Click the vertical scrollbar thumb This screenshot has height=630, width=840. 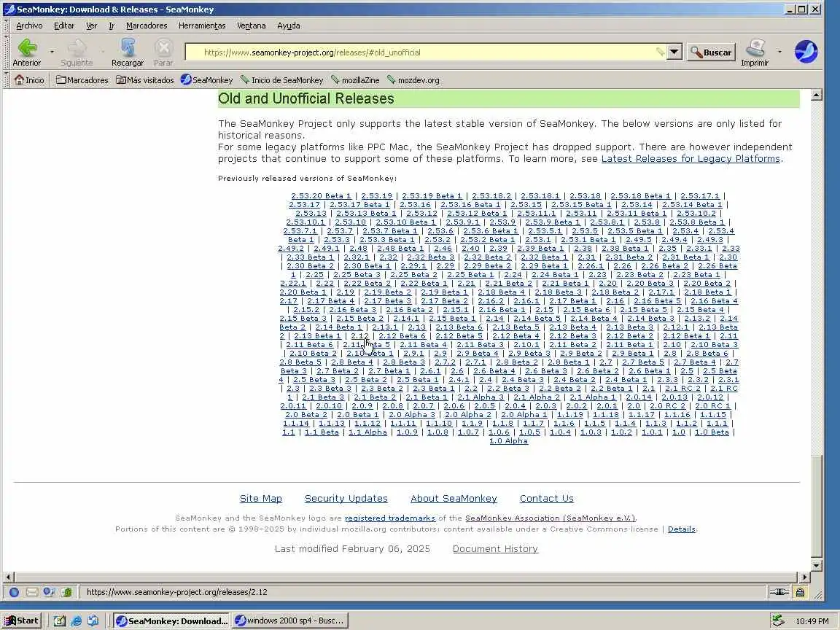pyautogui.click(x=817, y=506)
